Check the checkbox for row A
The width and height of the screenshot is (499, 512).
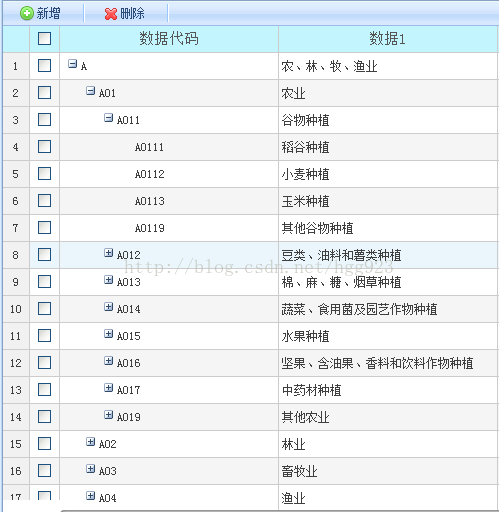click(x=44, y=66)
